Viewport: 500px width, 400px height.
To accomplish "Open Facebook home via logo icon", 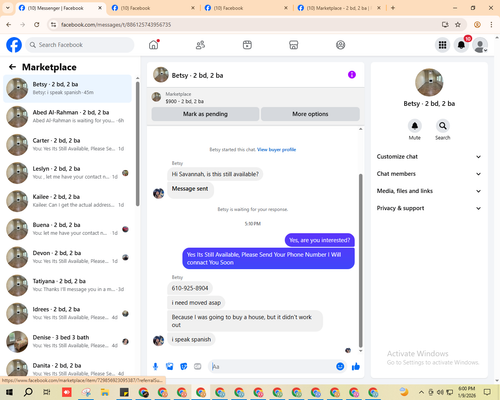I will coord(14,45).
